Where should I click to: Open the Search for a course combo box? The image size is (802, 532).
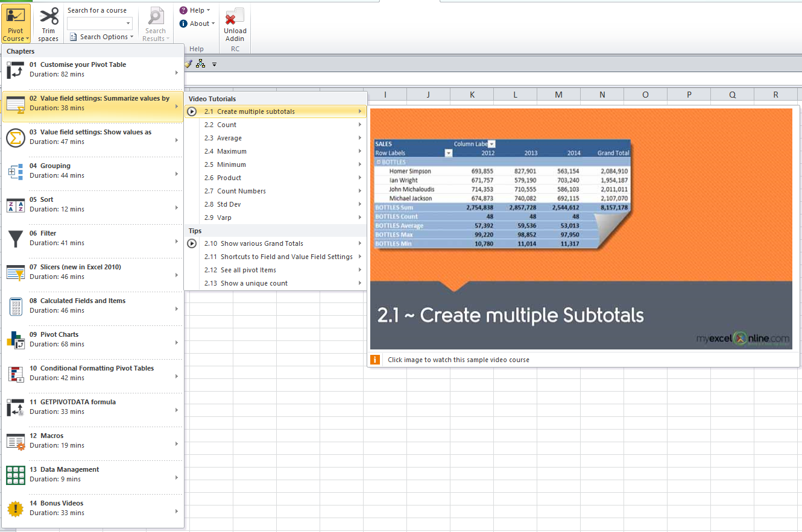[99, 23]
